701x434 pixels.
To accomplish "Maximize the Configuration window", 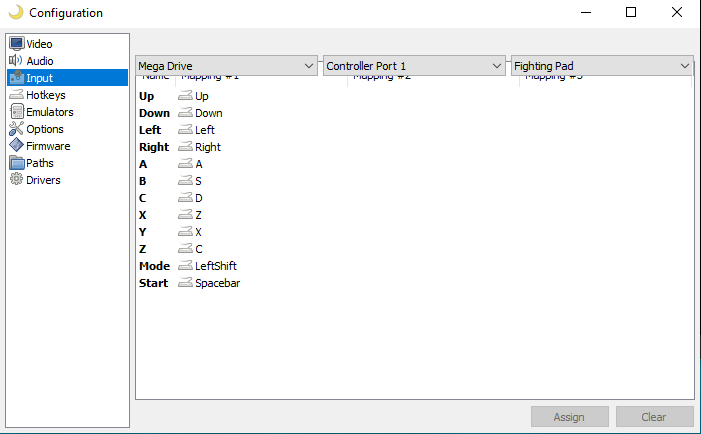I will click(x=631, y=12).
